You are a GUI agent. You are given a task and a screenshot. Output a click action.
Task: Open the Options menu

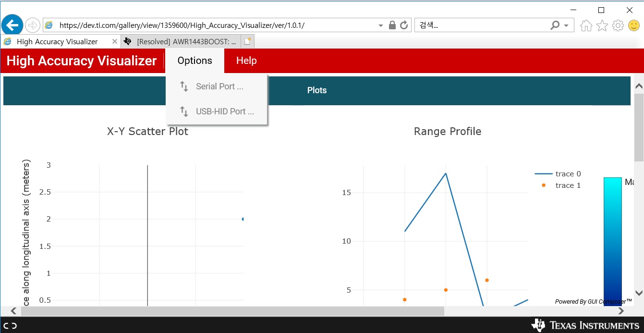[194, 61]
